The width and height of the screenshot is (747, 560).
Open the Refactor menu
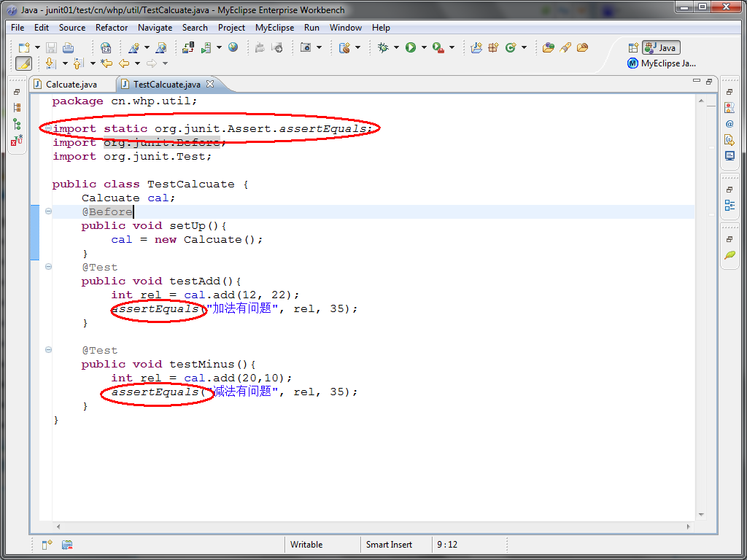coord(112,28)
